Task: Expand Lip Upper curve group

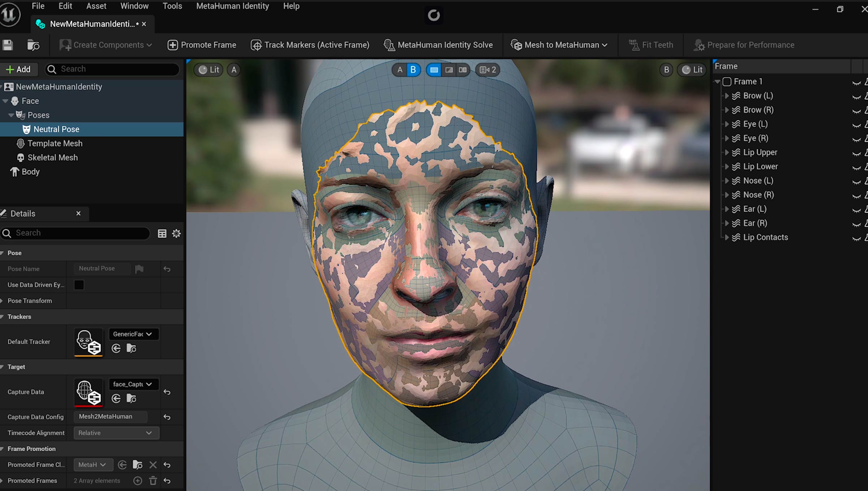Action: pyautogui.click(x=726, y=153)
